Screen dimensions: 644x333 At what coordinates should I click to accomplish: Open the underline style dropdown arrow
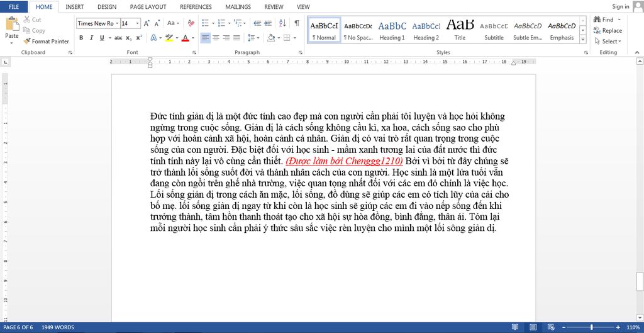pos(110,38)
